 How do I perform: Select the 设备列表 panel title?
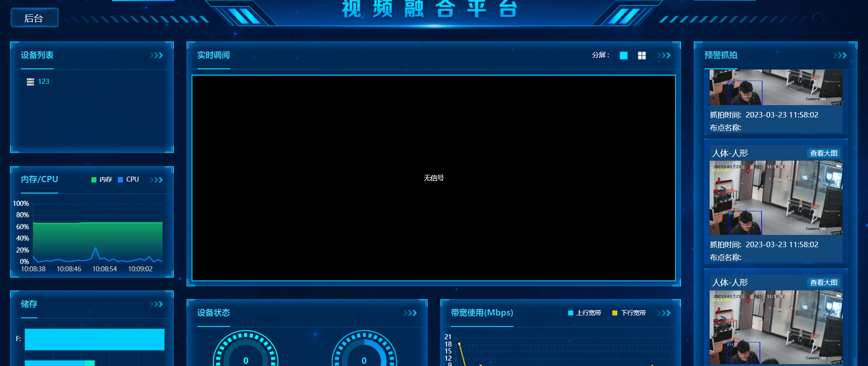pyautogui.click(x=37, y=55)
